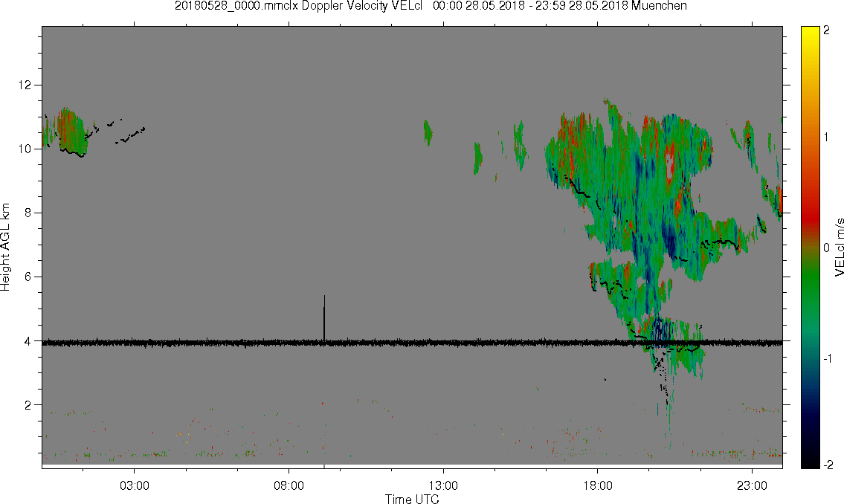Click the 'Time UTC' axis title
844x504 pixels.
tap(412, 499)
